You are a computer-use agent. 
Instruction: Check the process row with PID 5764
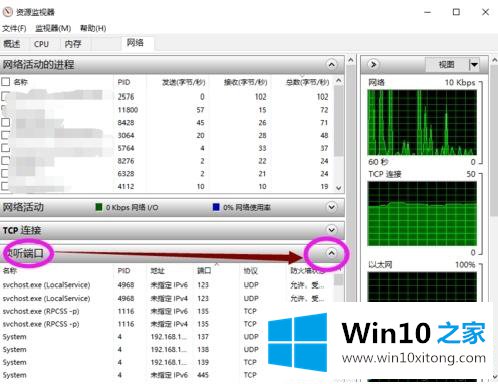pos(6,148)
